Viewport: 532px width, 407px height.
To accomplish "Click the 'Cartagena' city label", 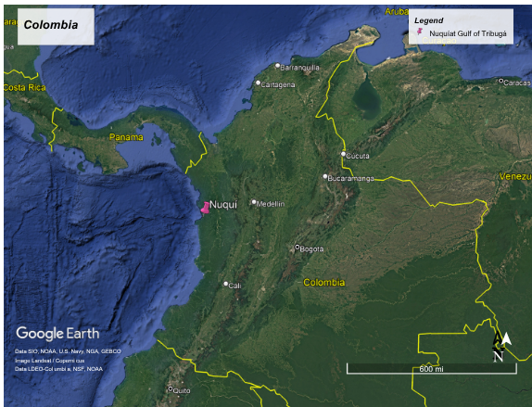I will click(x=278, y=85).
